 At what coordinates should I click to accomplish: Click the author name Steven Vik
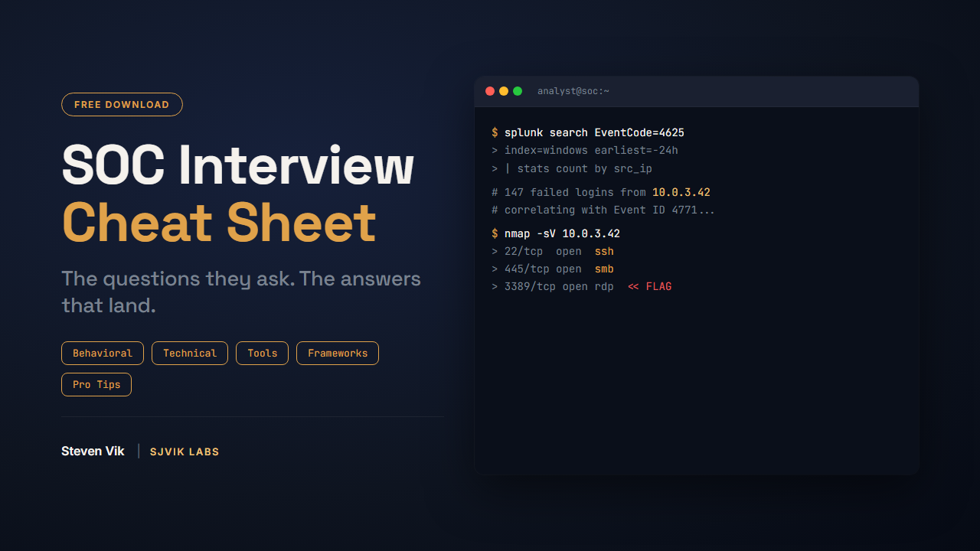[93, 451]
